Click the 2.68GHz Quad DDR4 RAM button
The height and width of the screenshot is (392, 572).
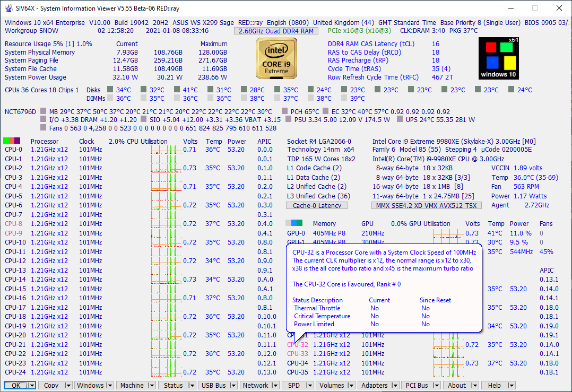point(276,31)
